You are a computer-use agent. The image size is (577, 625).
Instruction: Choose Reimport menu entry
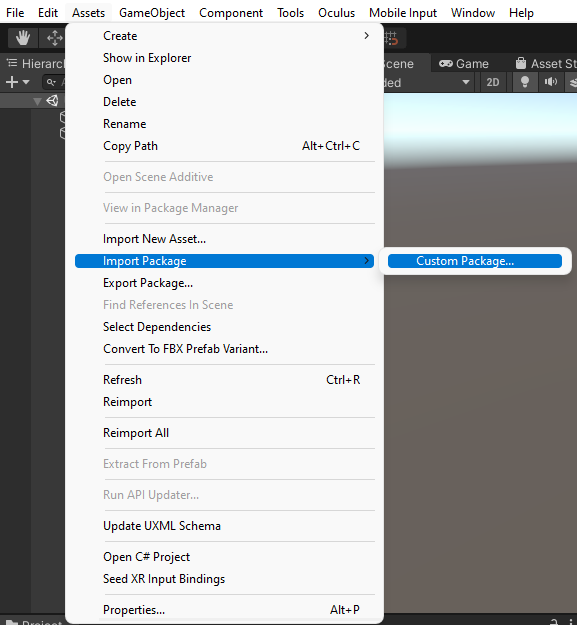pos(224,402)
